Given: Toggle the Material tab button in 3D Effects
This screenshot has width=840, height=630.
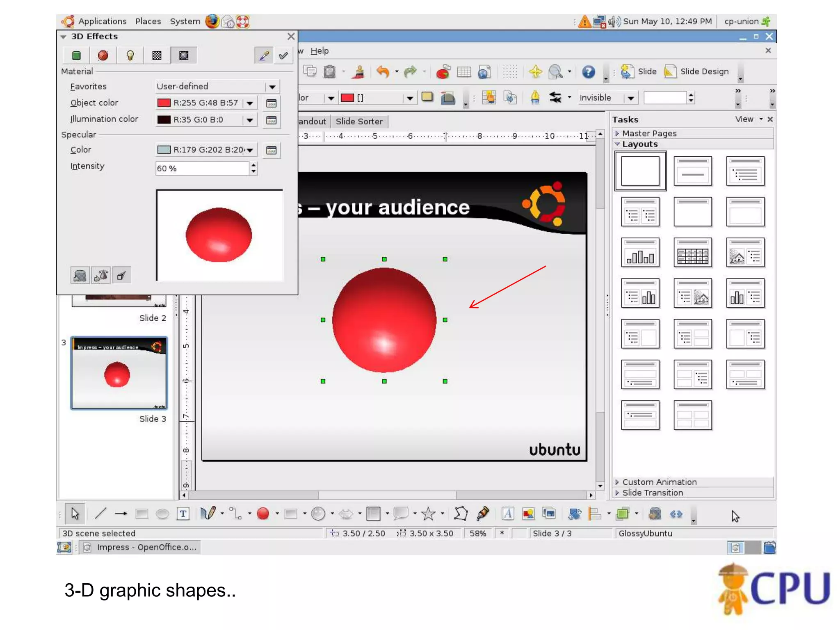Looking at the screenshot, I should (x=184, y=55).
